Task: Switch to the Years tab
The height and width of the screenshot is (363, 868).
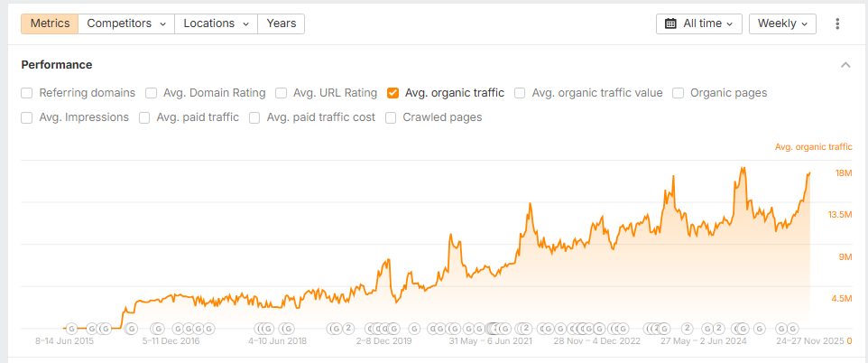Action: 281,23
